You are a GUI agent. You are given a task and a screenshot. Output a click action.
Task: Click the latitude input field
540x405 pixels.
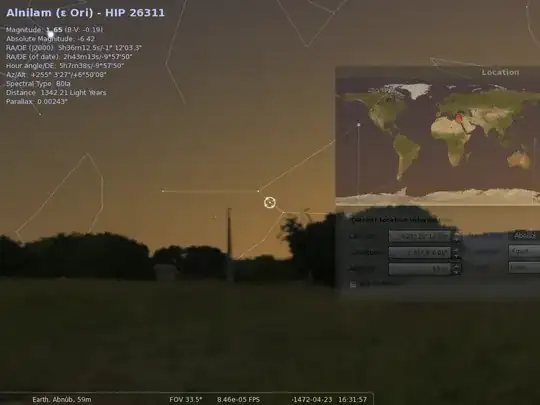click(x=420, y=236)
